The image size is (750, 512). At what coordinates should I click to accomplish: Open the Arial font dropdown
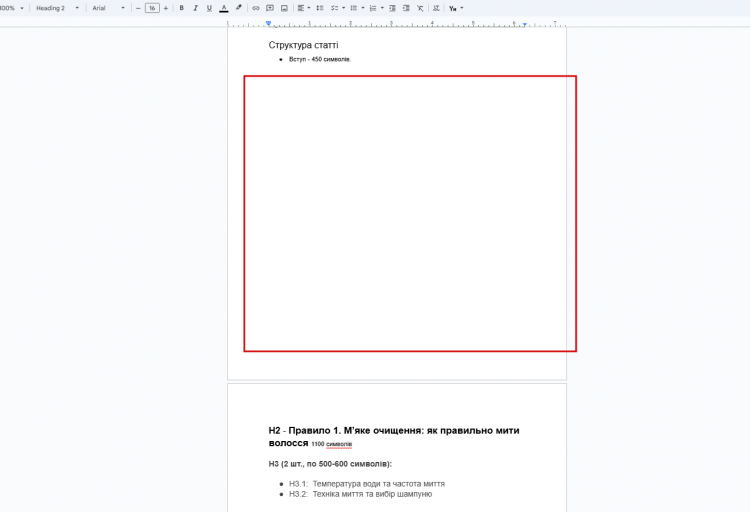(109, 8)
